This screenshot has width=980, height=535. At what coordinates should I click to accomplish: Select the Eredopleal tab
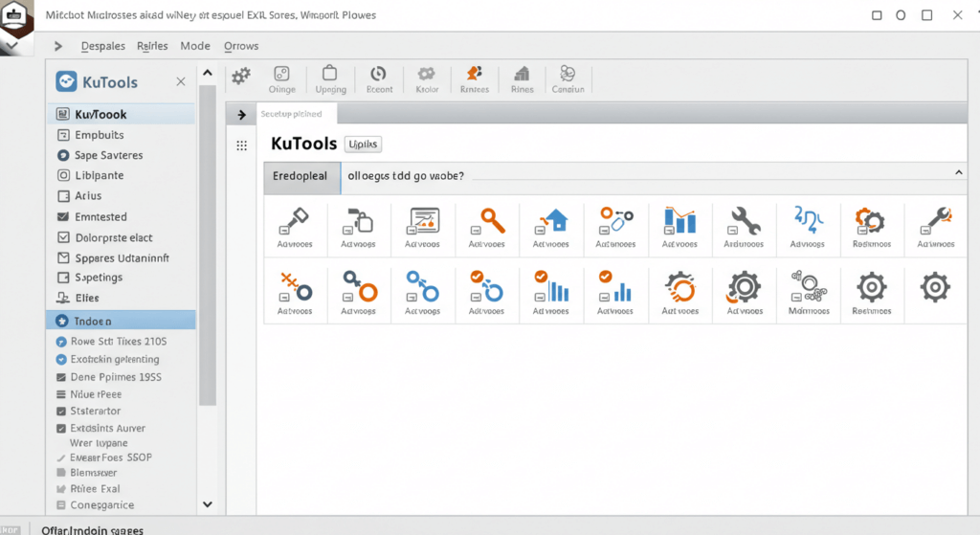tap(302, 177)
